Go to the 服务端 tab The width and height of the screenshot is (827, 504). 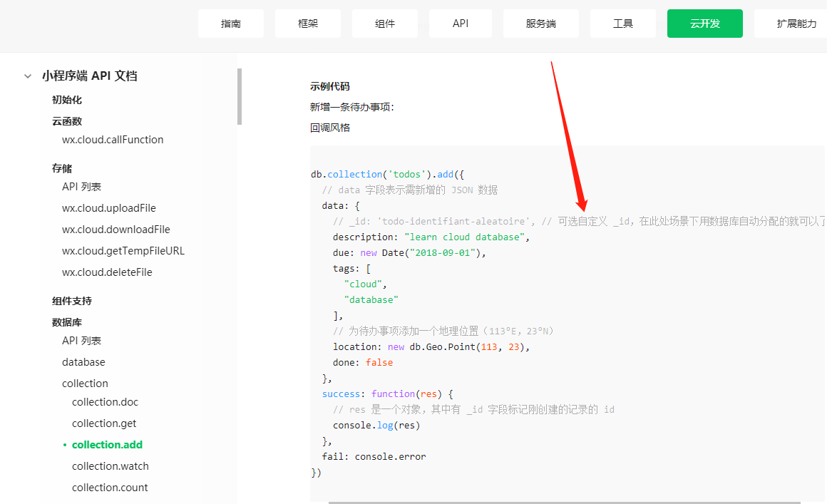541,24
